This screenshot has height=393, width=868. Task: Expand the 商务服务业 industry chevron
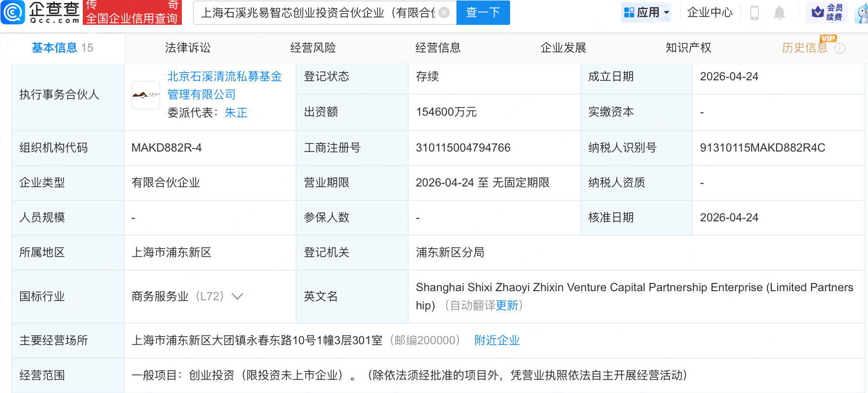point(237,296)
